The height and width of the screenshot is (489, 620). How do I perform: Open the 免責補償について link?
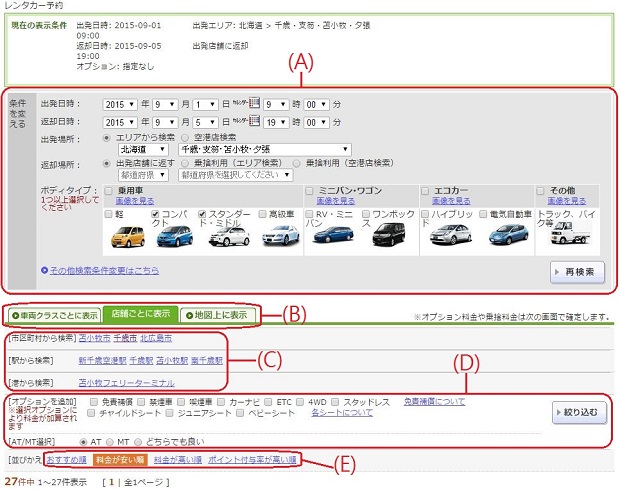coord(434,402)
